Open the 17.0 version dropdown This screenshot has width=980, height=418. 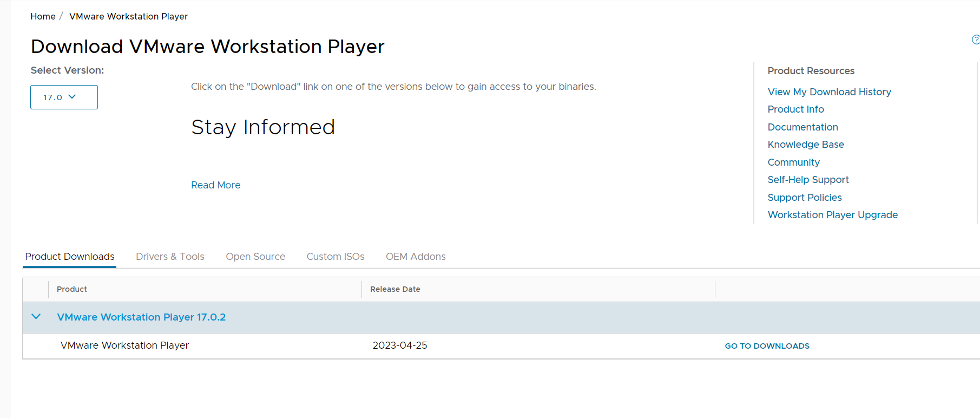(x=64, y=97)
